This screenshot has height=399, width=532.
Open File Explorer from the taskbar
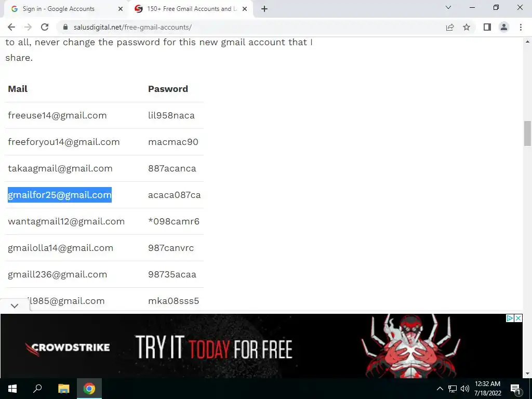[63, 389]
